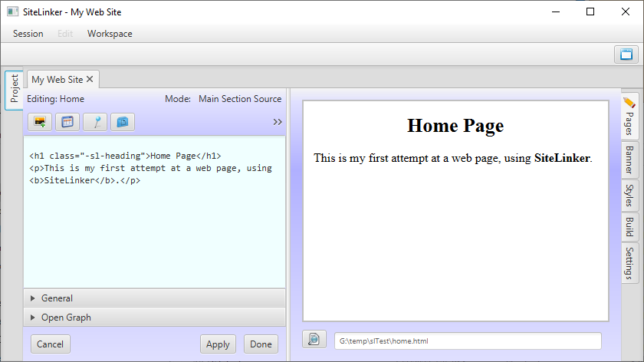Switch to the Banner side tab

629,159
